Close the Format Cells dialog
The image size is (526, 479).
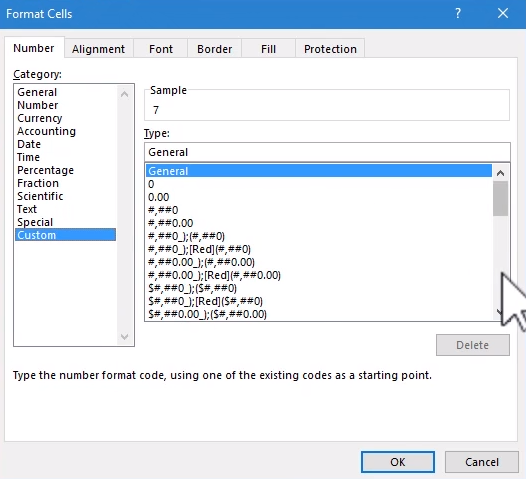click(503, 13)
